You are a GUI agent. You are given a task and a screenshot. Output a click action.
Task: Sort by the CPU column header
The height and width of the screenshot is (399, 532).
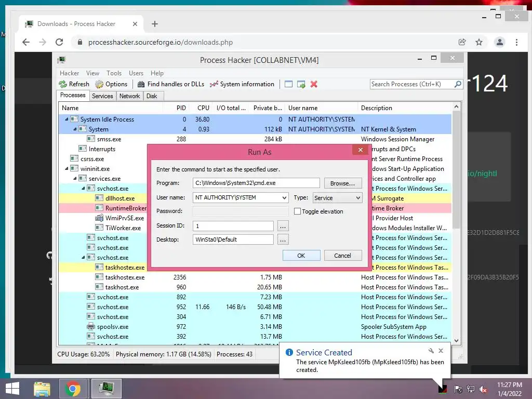[x=201, y=108]
